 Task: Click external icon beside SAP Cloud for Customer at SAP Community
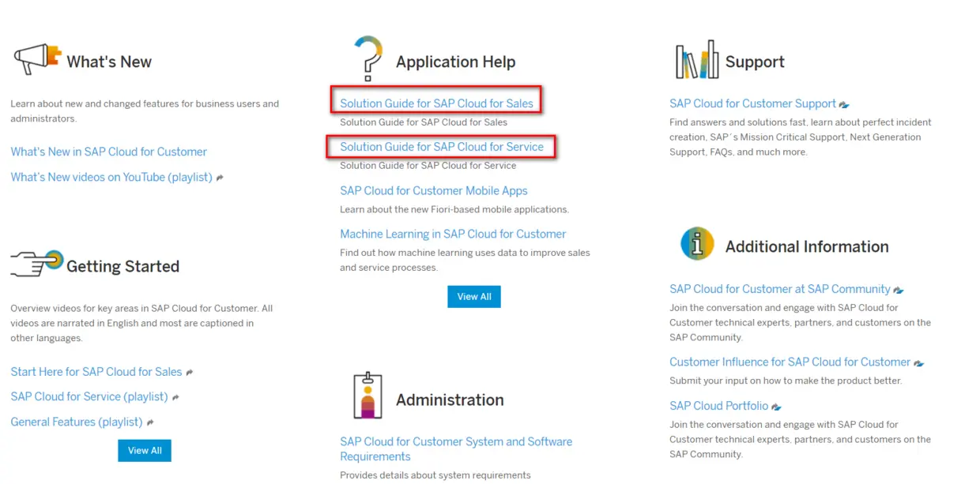click(x=899, y=290)
